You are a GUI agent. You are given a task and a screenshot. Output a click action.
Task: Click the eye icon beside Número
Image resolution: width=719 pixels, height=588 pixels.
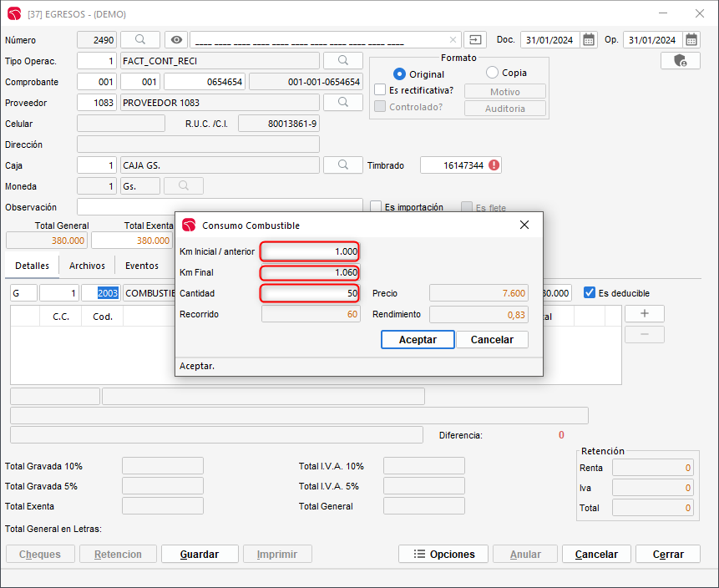[x=175, y=39]
